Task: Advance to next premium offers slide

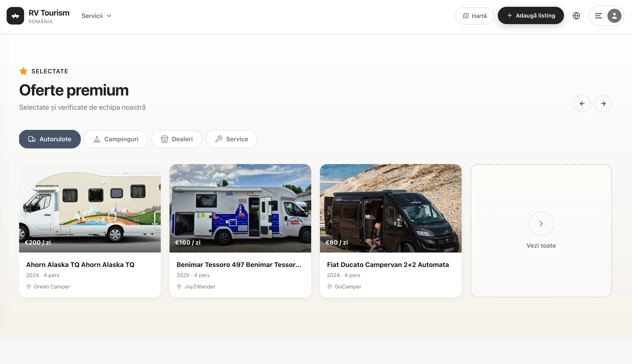Action: coord(603,104)
